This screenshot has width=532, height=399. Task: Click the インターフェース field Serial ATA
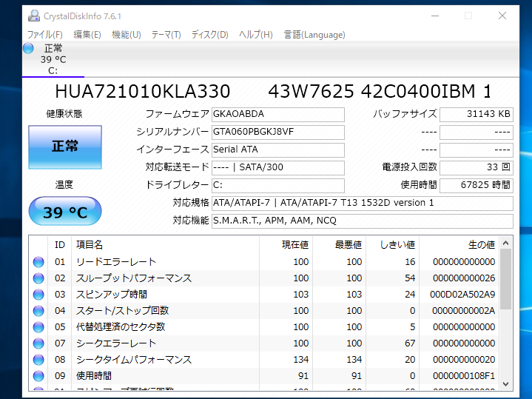(x=278, y=150)
